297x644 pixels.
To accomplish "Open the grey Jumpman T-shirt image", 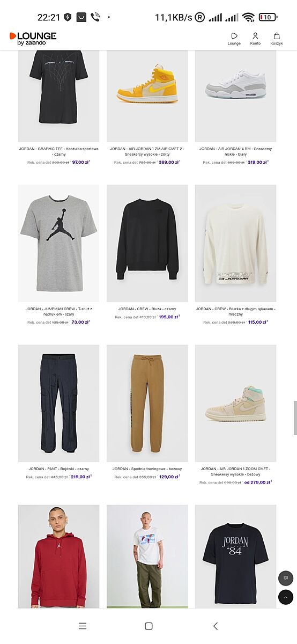I will (x=58, y=243).
